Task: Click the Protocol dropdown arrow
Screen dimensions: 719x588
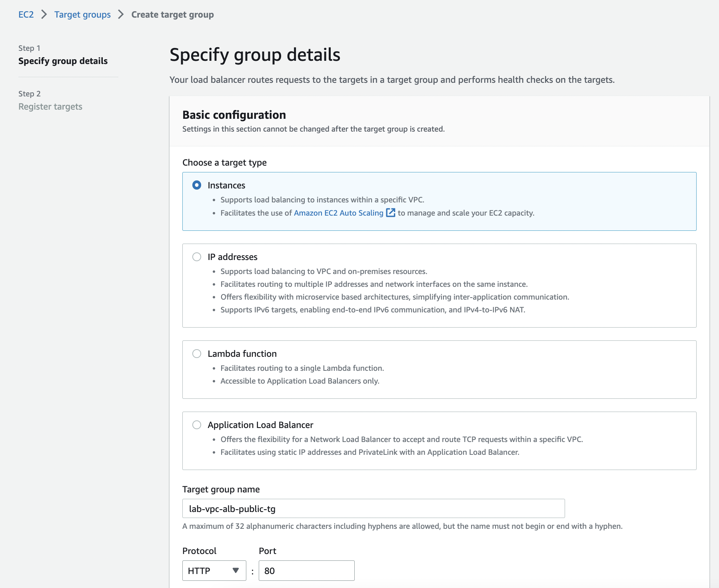Action: pyautogui.click(x=236, y=570)
